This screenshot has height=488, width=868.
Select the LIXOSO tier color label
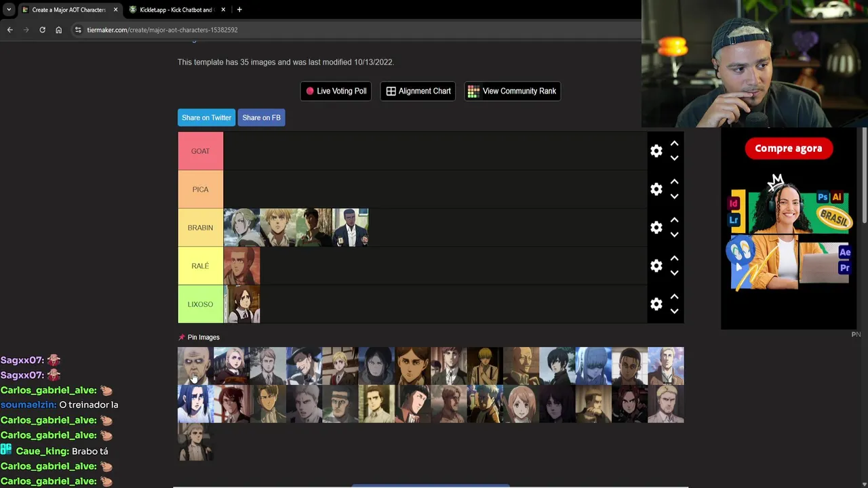click(x=200, y=304)
